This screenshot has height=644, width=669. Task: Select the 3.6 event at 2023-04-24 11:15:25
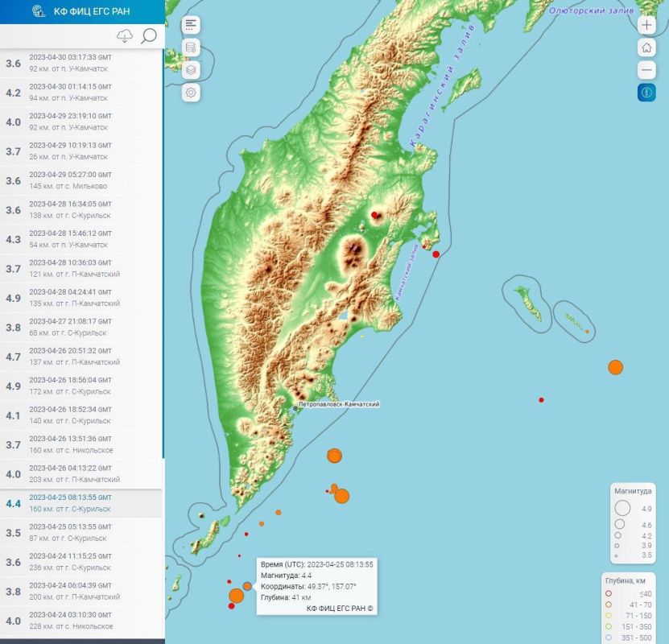pos(81,563)
